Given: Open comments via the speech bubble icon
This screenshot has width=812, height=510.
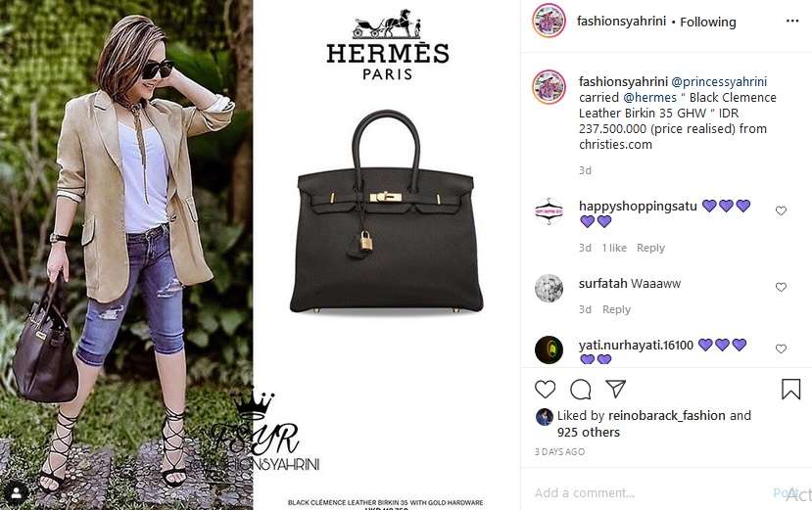Looking at the screenshot, I should (x=581, y=390).
